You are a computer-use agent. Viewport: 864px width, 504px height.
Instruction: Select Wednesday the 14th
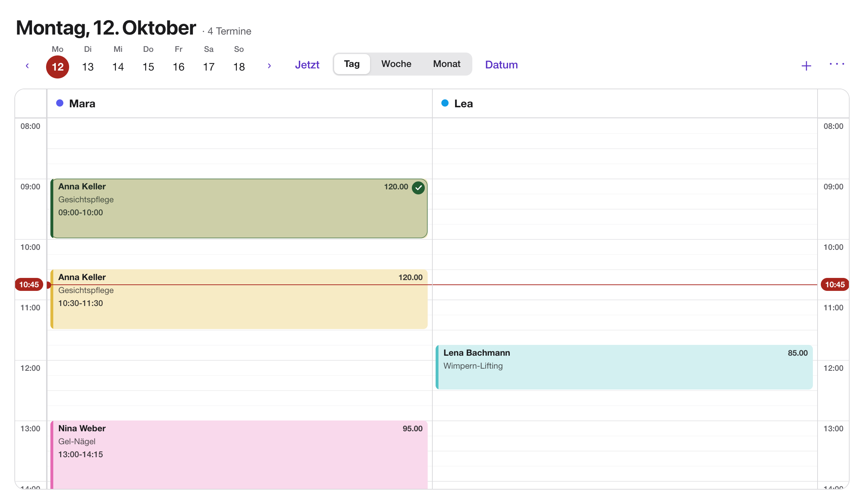pos(118,67)
